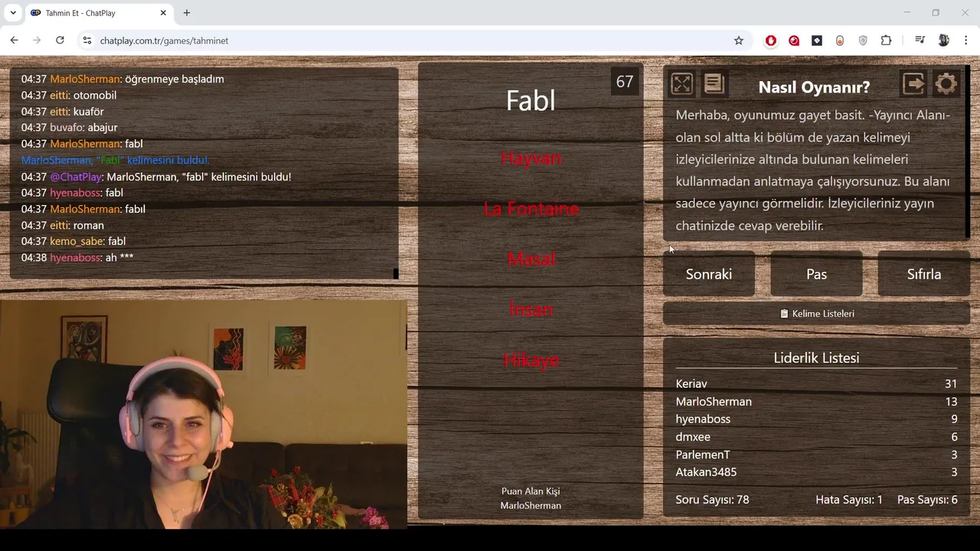
Task: Click the main word Fabl
Action: (x=531, y=100)
